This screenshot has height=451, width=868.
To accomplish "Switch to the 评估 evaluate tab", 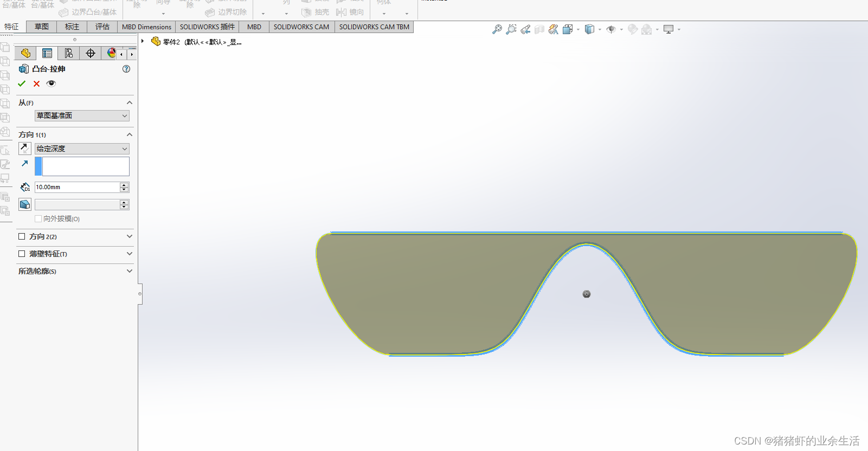I will pyautogui.click(x=102, y=27).
